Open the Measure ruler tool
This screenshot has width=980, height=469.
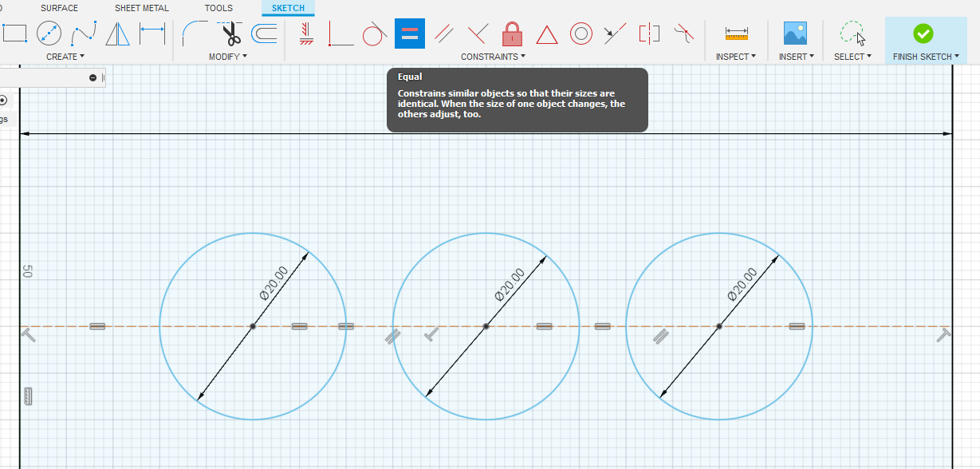pyautogui.click(x=736, y=33)
